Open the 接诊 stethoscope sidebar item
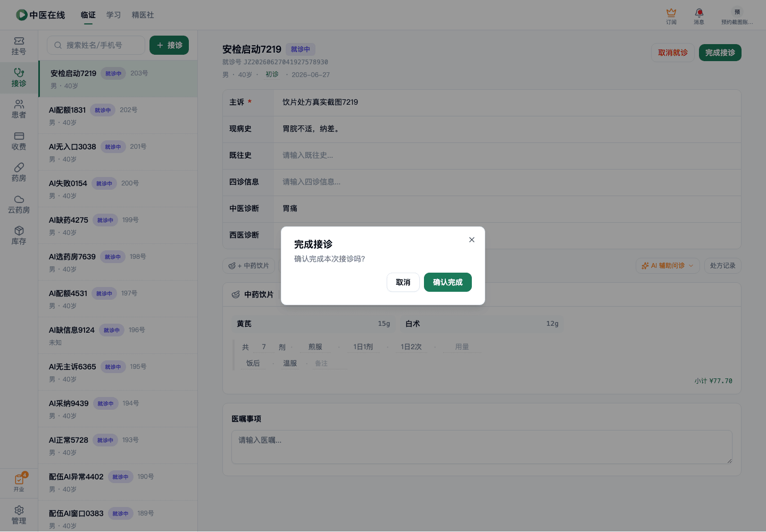Screen dimensions: 766x532 click(19, 78)
